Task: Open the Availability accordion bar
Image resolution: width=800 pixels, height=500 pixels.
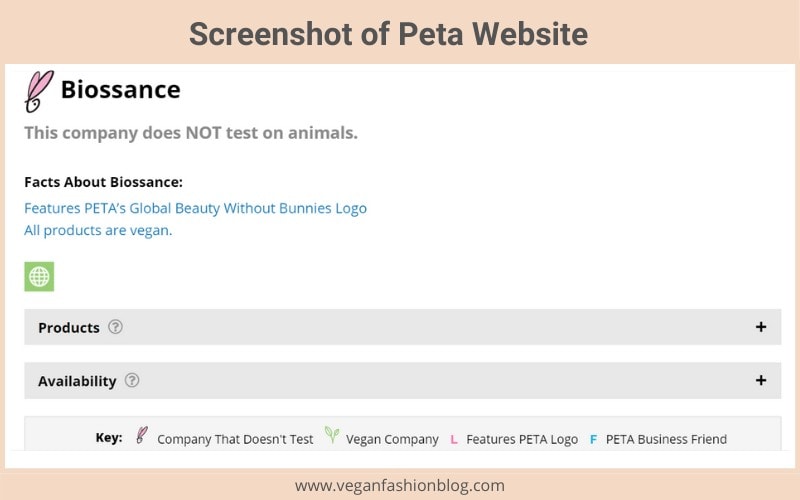Action: [x=403, y=381]
